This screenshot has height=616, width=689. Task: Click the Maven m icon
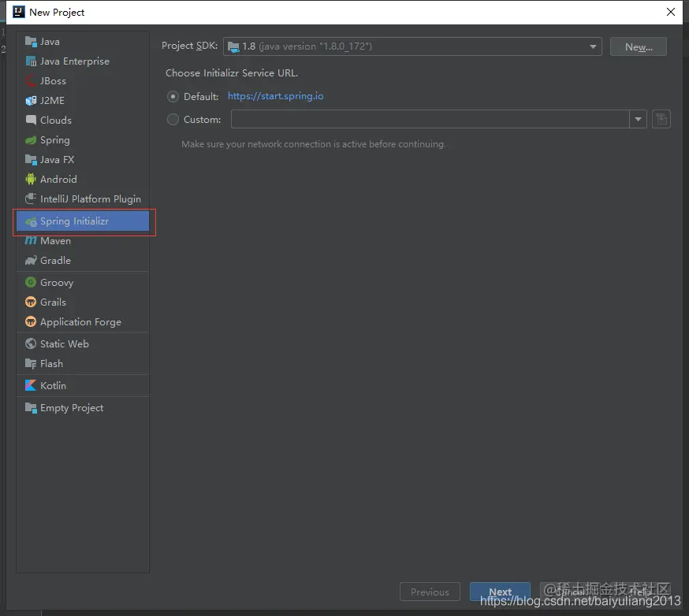[31, 240]
